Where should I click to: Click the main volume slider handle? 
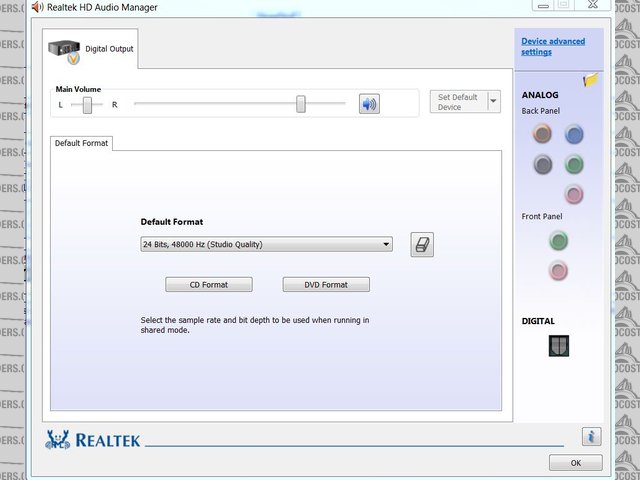(x=301, y=104)
